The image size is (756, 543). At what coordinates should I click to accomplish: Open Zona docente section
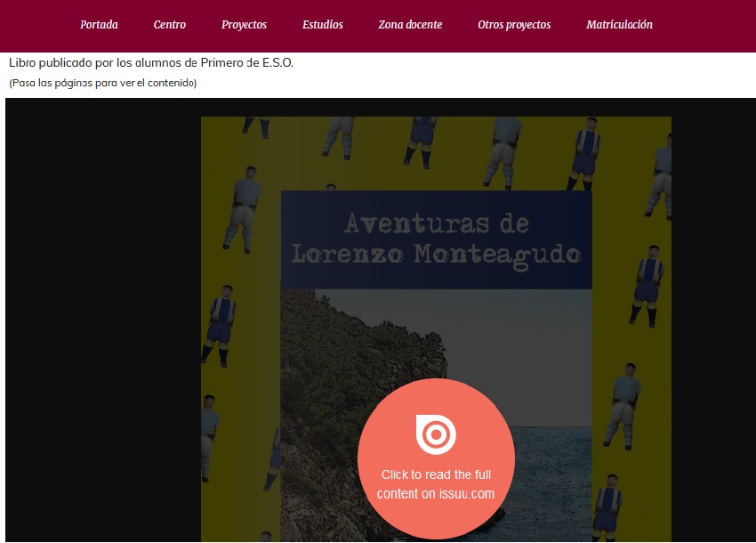coord(410,25)
